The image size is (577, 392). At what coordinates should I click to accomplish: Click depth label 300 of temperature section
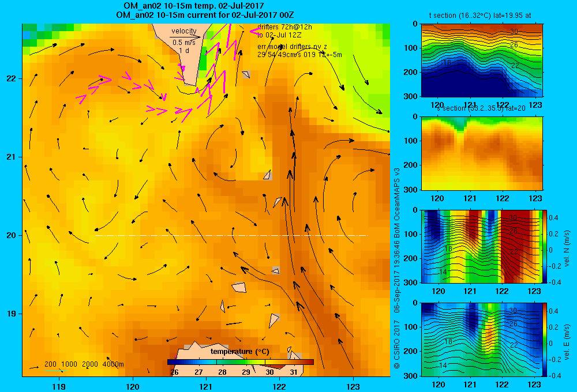(x=410, y=96)
